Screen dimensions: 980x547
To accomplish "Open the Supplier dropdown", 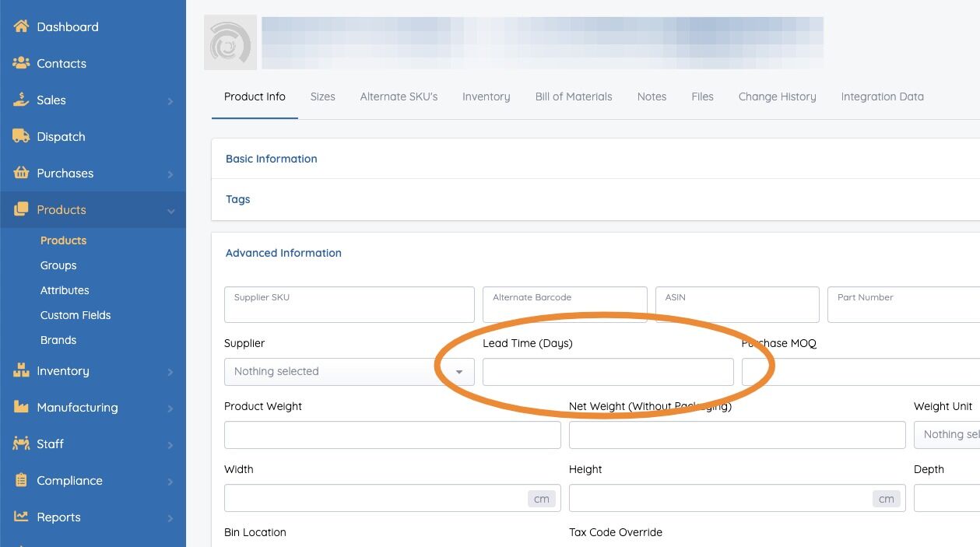I will (349, 372).
